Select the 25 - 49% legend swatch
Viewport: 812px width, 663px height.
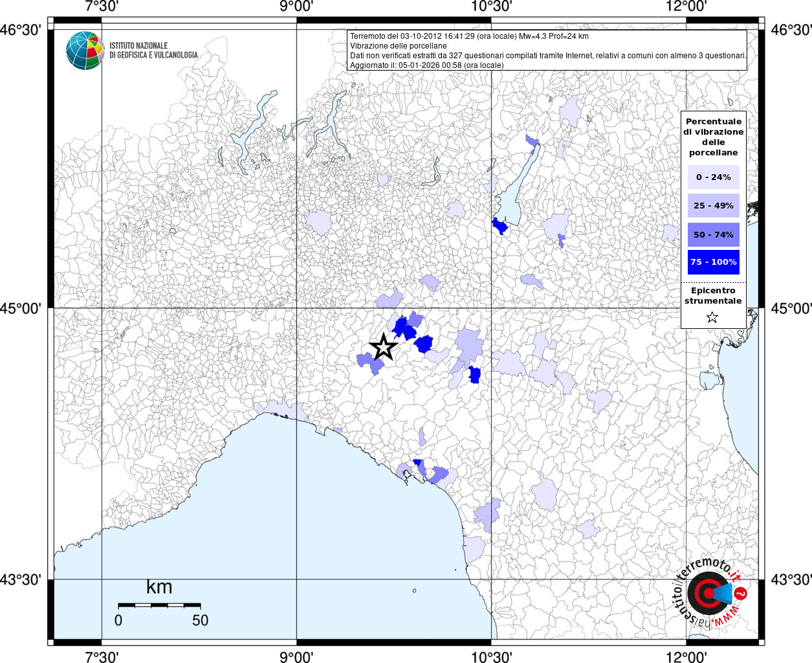[713, 205]
